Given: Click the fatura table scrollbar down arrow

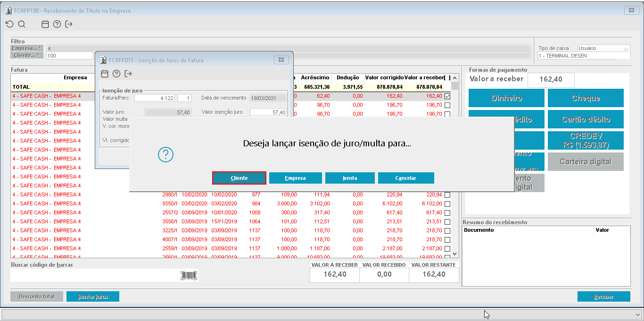Looking at the screenshot, I should [454, 253].
